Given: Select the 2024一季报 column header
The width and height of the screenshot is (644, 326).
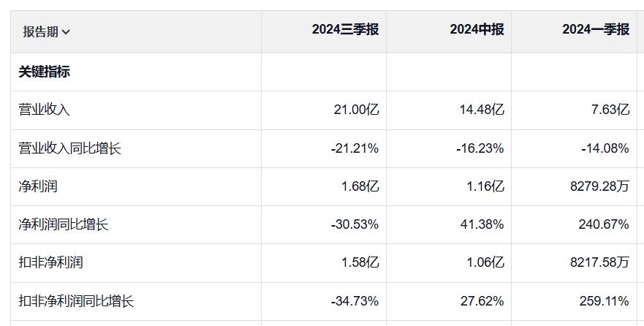Looking at the screenshot, I should 595,30.
